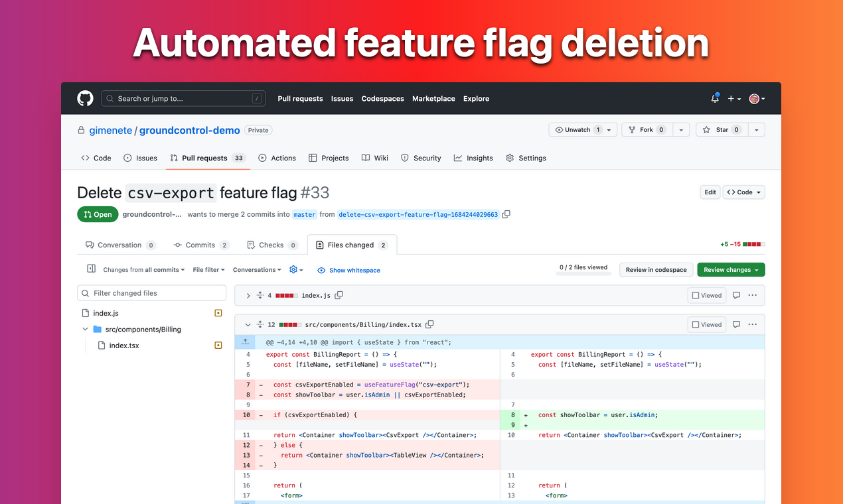The height and width of the screenshot is (504, 843).
Task: Switch to the Wiki tab
Action: click(375, 158)
